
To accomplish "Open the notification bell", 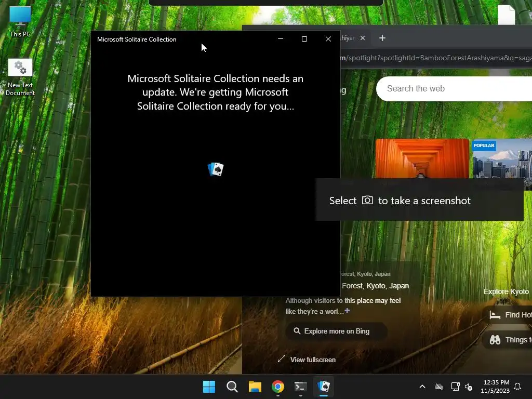I will (x=517, y=387).
